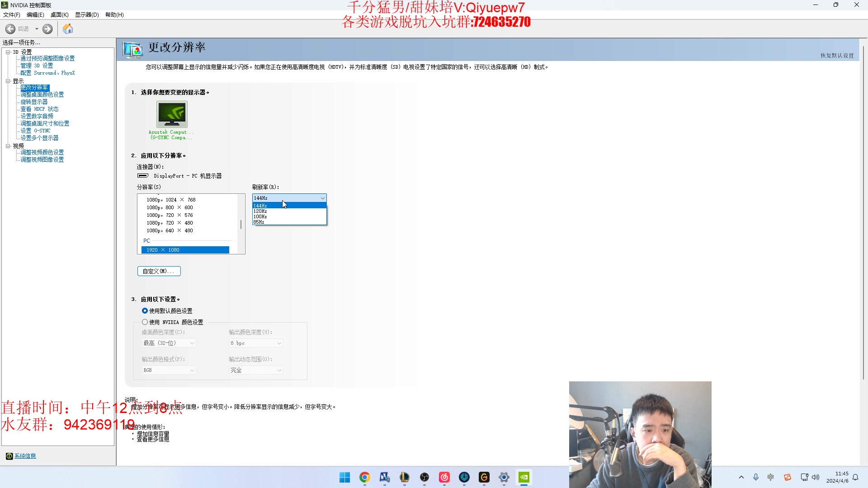Select the 使用默认颜色设置 radio button
868x488 pixels.
(145, 310)
